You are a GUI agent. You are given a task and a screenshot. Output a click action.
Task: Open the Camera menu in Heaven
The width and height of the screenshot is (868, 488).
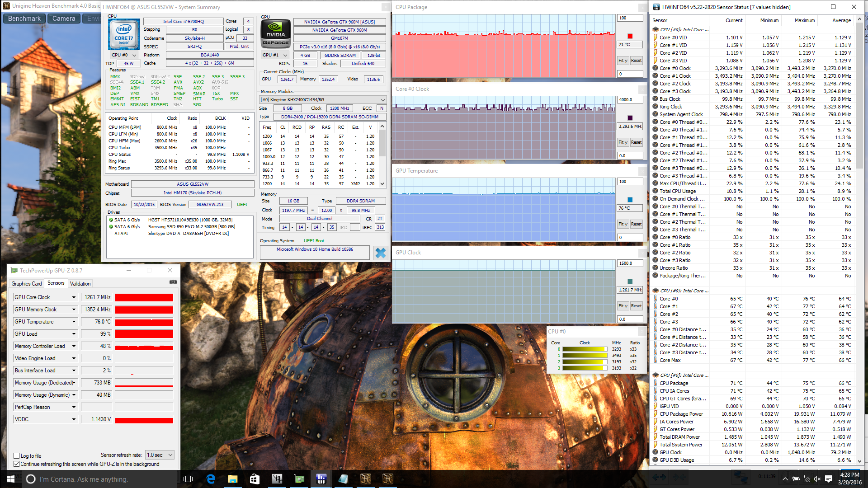(64, 19)
